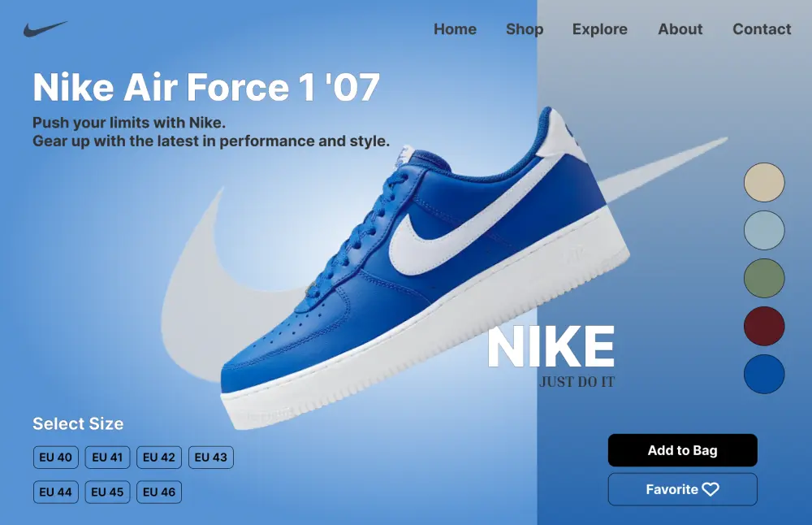This screenshot has height=525, width=812.
Task: Select the beige color swatch
Action: (x=764, y=182)
